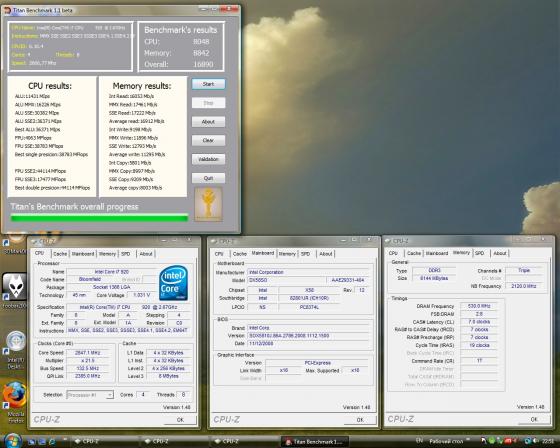Image resolution: width=560 pixels, height=448 pixels.
Task: Activate Titan Benchmark taskbar button
Action: [x=315, y=442]
